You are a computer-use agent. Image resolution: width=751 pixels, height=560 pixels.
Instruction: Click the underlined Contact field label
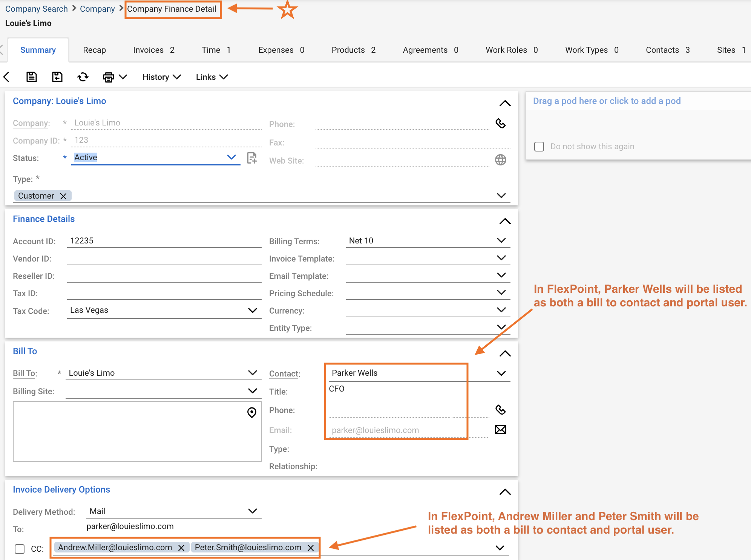pyautogui.click(x=285, y=374)
